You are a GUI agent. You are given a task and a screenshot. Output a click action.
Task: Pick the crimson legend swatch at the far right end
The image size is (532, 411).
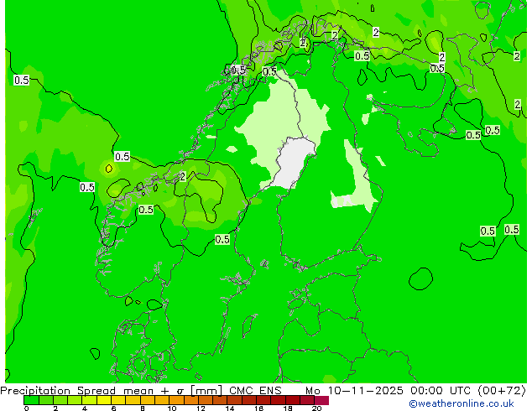click(x=321, y=400)
